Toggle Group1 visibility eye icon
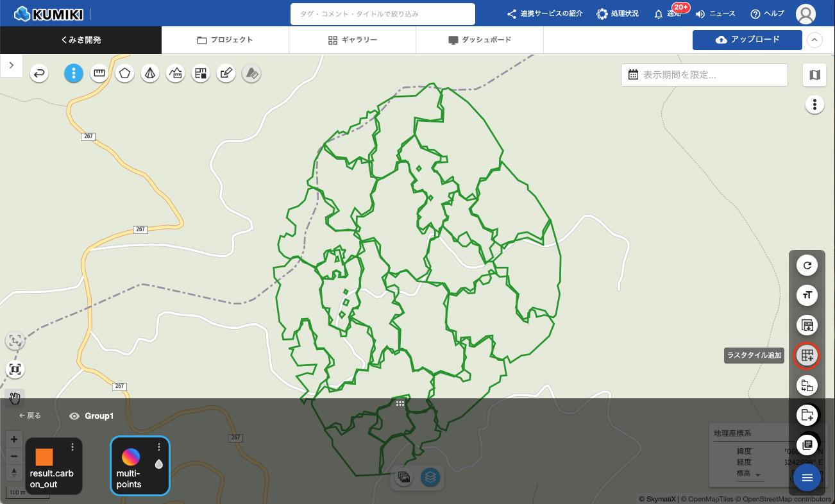This screenshot has width=835, height=504. tap(74, 416)
